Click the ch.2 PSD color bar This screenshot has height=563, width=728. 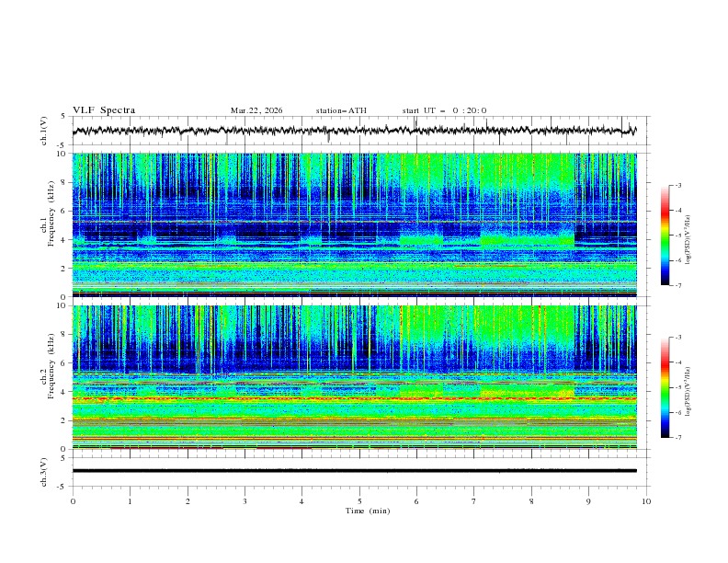665,387
